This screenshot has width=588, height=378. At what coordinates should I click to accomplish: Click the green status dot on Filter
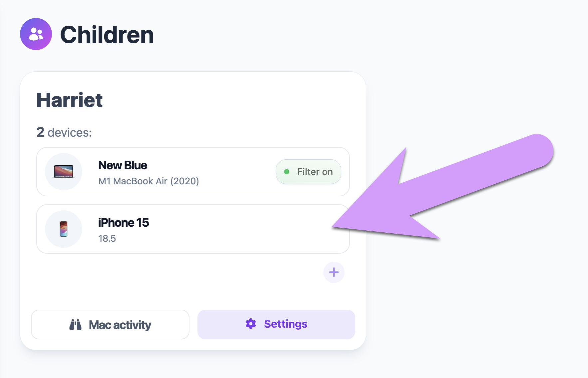click(286, 172)
